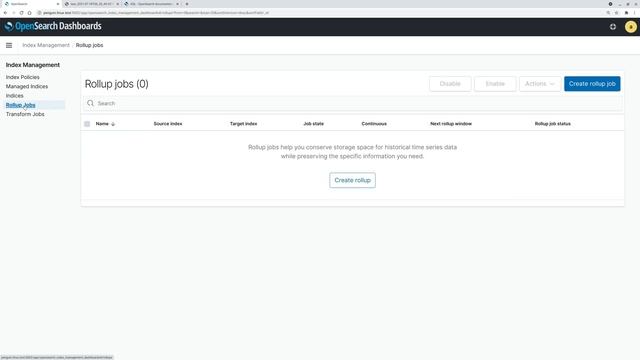
Task: Open the yellow user avatar menu
Action: (x=630, y=27)
